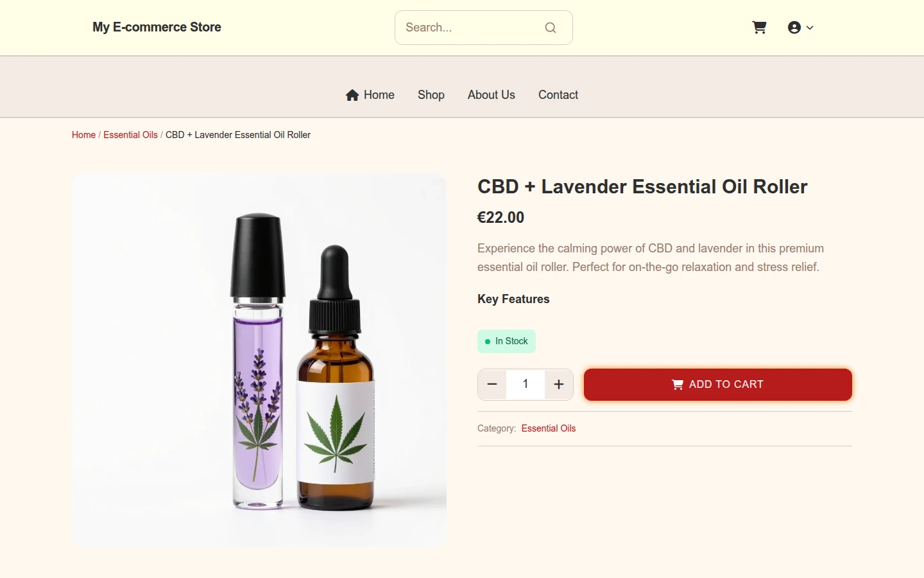The image size is (924, 578).
Task: Add the product to cart
Action: pyautogui.click(x=718, y=385)
